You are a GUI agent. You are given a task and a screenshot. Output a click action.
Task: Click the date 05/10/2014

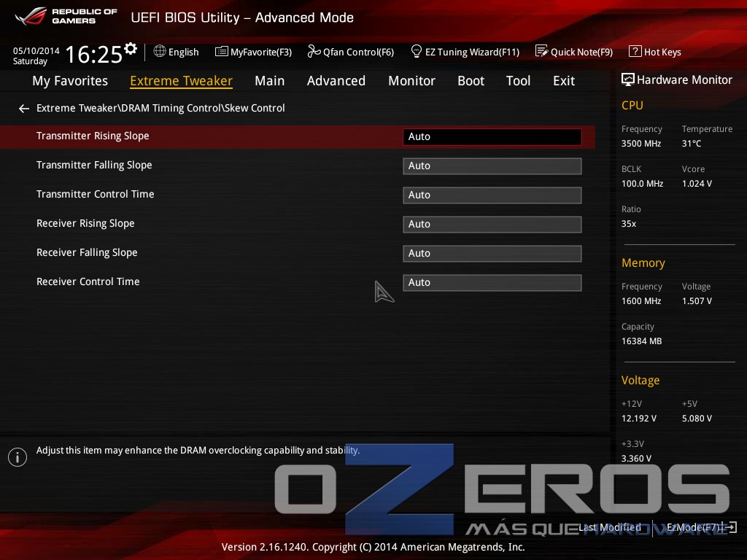(36, 50)
